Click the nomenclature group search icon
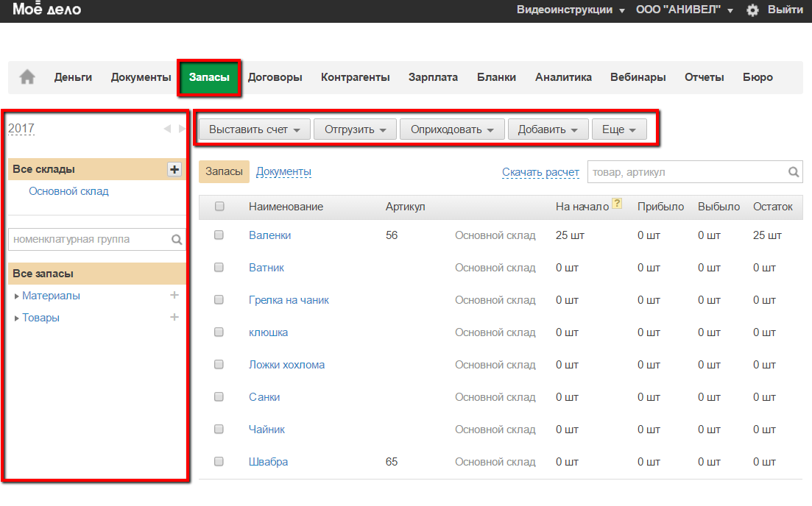Screen dimensions: 812x506 (177, 239)
